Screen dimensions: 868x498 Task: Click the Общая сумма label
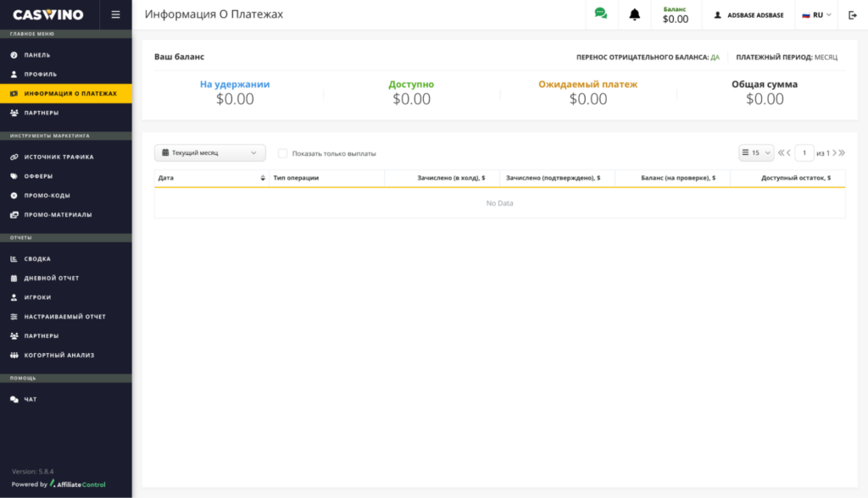pos(765,84)
